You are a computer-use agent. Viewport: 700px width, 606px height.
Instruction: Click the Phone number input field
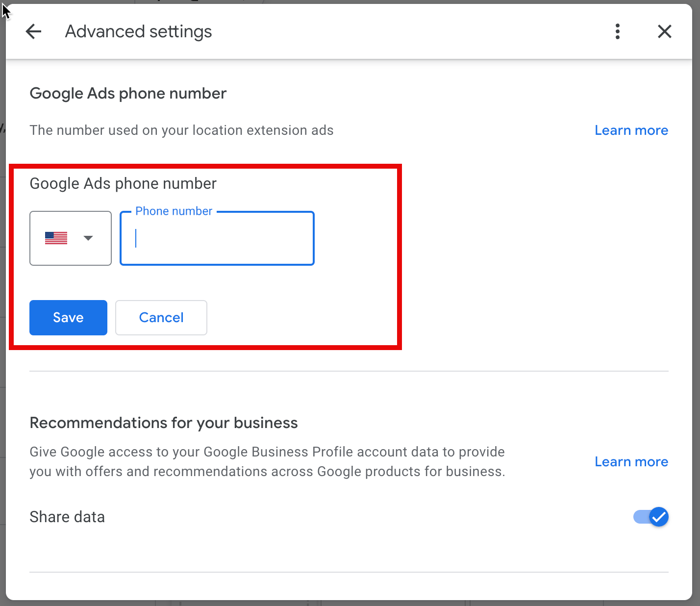[217, 238]
